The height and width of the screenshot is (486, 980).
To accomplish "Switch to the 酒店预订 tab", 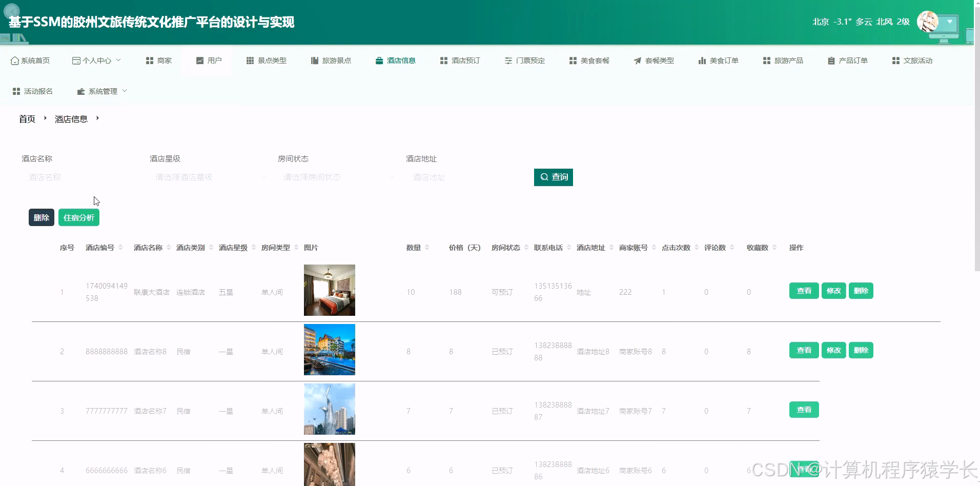I will click(460, 60).
